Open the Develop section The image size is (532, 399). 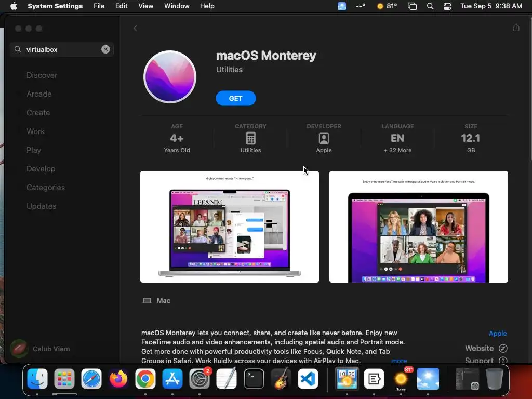point(41,169)
